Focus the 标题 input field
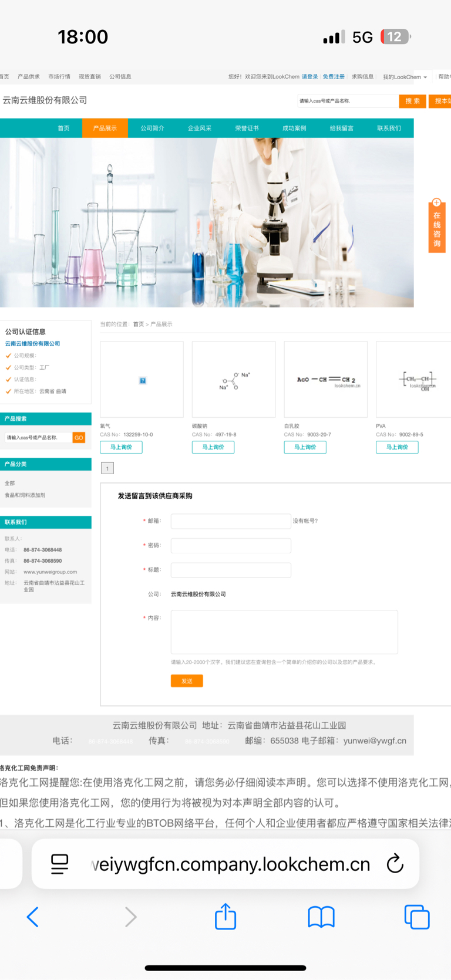This screenshot has height=980, width=451. (231, 570)
